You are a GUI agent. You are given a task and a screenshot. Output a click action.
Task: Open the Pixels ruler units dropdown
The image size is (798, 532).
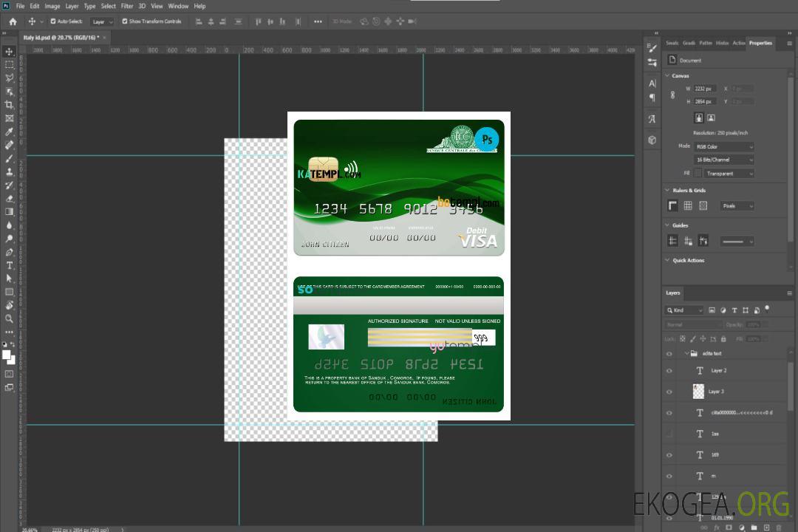(737, 205)
